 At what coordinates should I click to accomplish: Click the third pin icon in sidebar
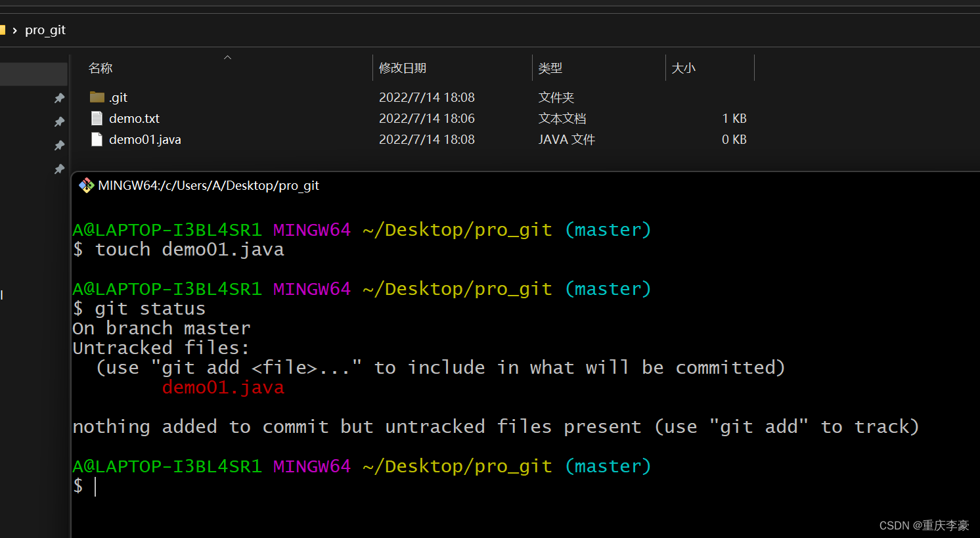tap(59, 145)
